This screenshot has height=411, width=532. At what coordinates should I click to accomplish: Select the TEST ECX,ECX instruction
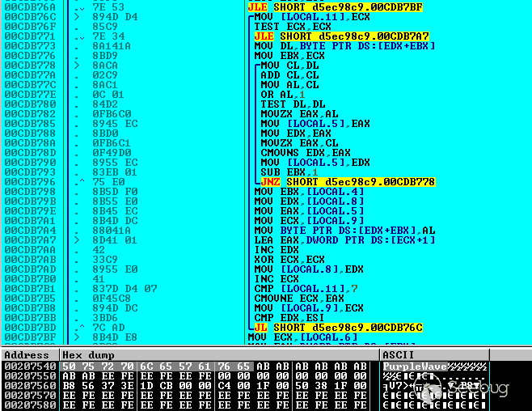[x=293, y=27]
